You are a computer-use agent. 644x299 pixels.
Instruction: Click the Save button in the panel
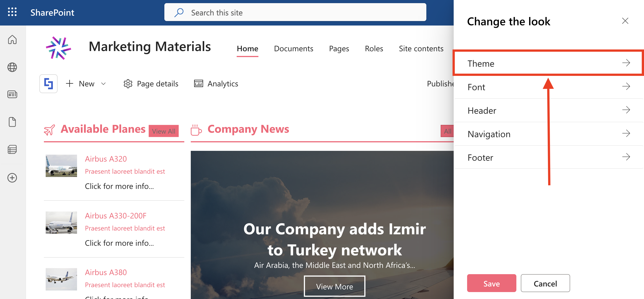[x=491, y=283]
